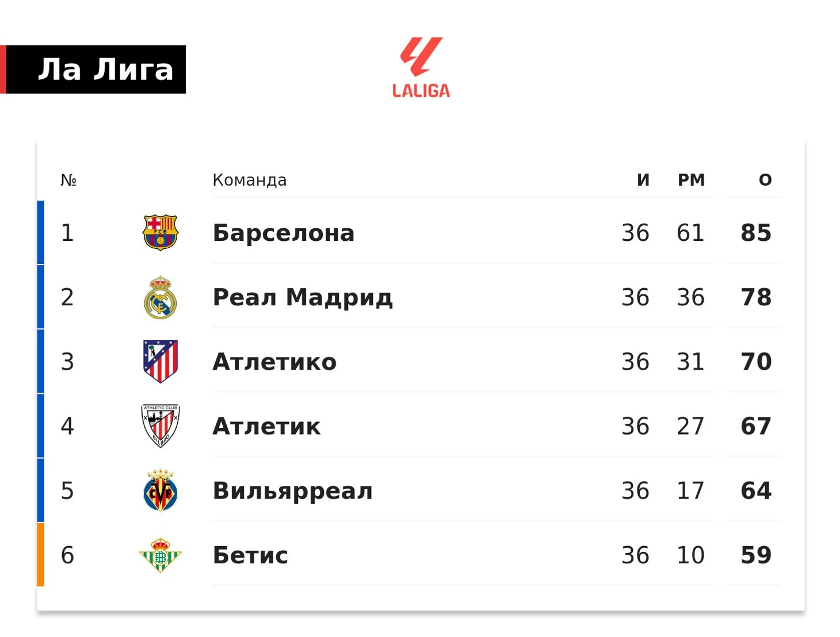Click the Команда column header
This screenshot has height=637, width=840.
click(250, 180)
